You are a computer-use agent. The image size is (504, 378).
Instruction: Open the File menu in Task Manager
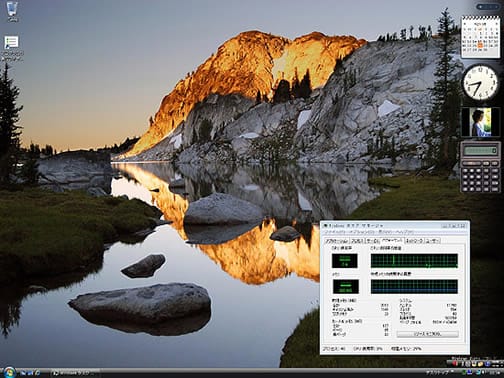tap(332, 232)
